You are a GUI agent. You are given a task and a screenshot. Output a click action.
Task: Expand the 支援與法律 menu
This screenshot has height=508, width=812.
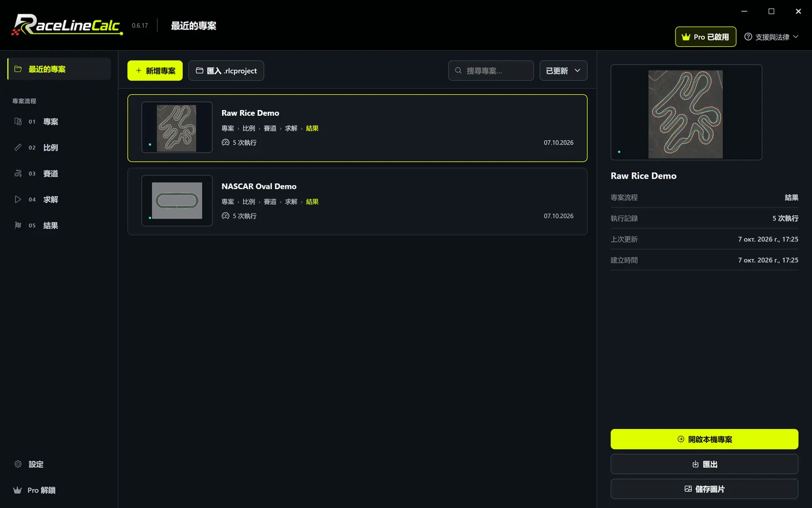pos(771,37)
